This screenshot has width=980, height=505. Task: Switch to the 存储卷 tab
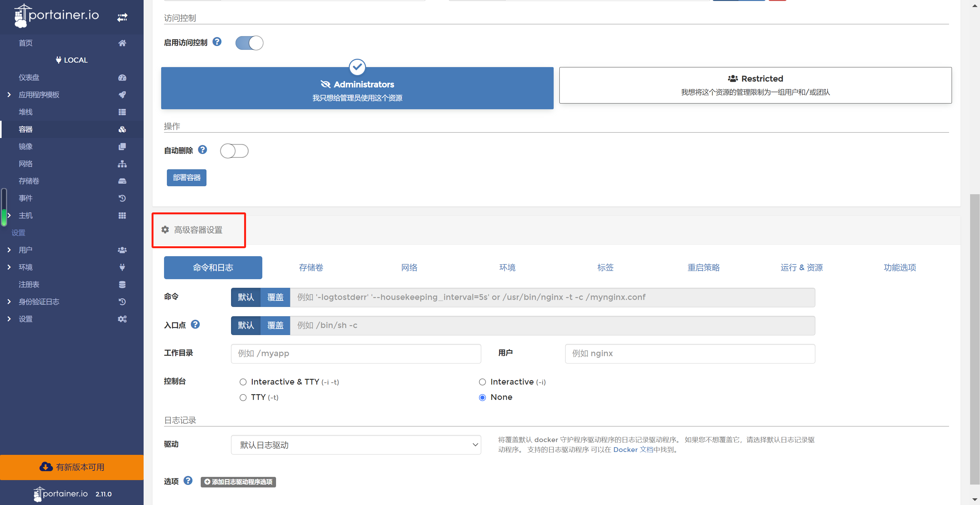[311, 268]
